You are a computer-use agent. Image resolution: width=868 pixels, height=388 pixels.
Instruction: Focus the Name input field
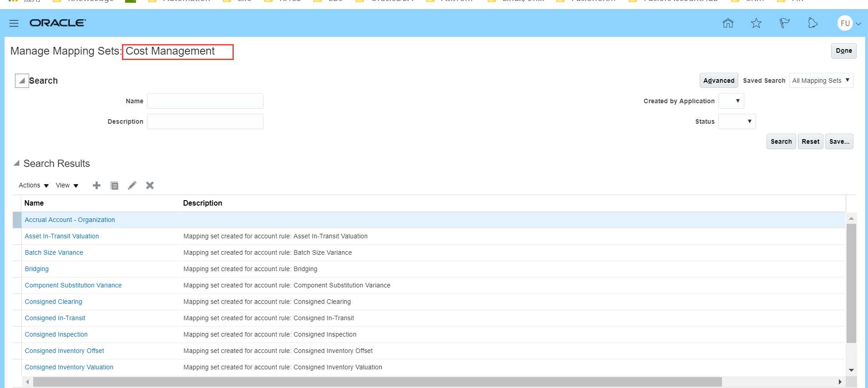tap(205, 101)
